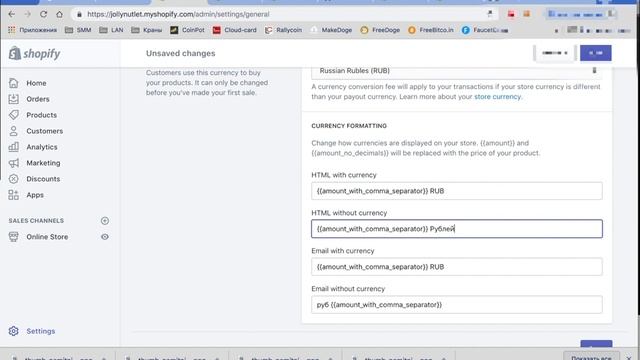
Task: Click Показать все in downloads bar
Action: click(x=591, y=356)
